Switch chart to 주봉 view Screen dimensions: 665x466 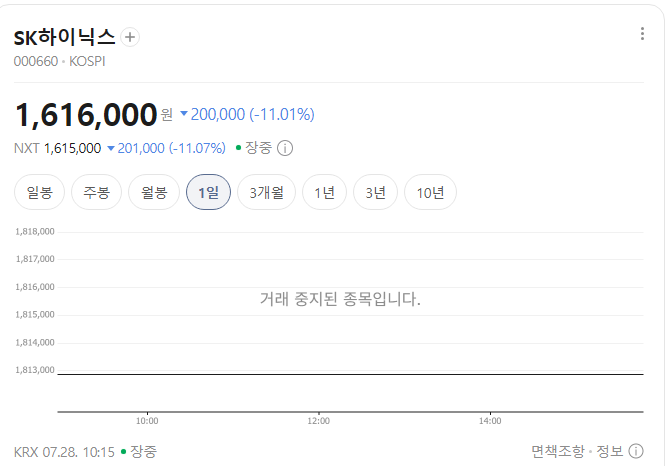tap(96, 192)
